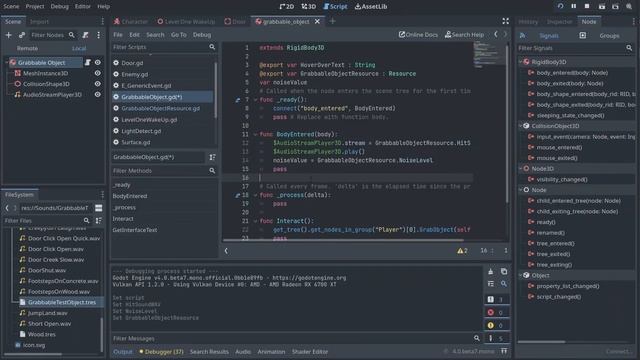Fold the Interact function at line 21

[256, 221]
